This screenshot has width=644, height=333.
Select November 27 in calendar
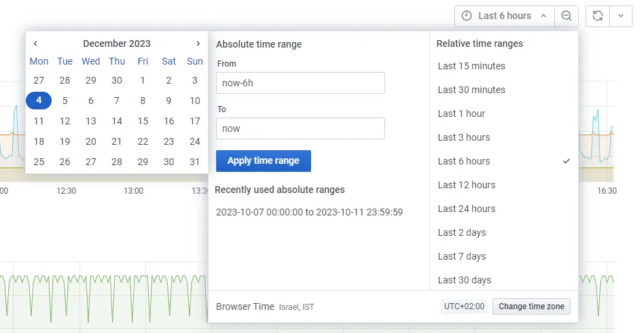point(39,80)
